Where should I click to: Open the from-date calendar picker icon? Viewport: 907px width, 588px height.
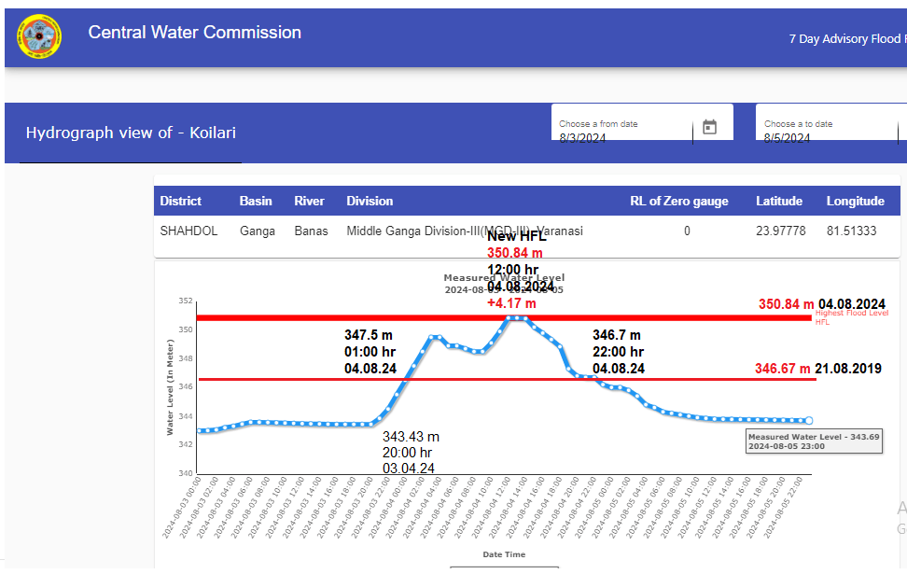coord(709,127)
